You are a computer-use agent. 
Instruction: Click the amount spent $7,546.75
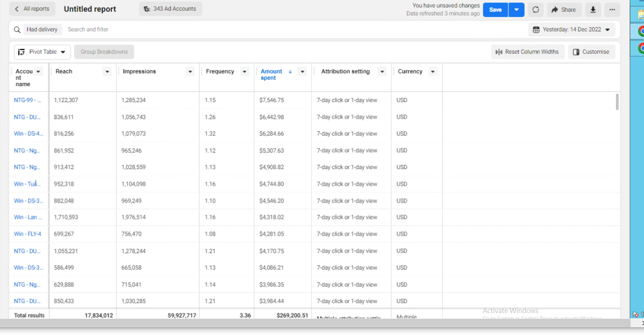[x=271, y=100]
